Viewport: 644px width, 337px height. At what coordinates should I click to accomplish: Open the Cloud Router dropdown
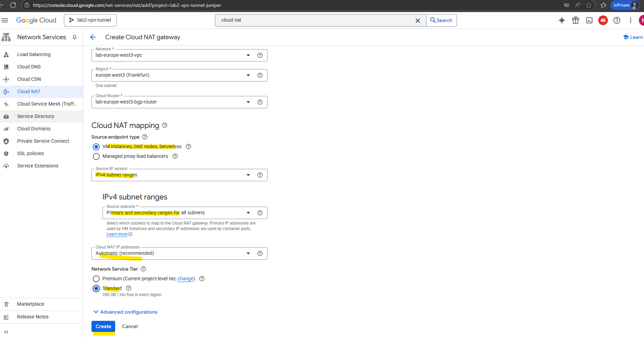pos(248,102)
